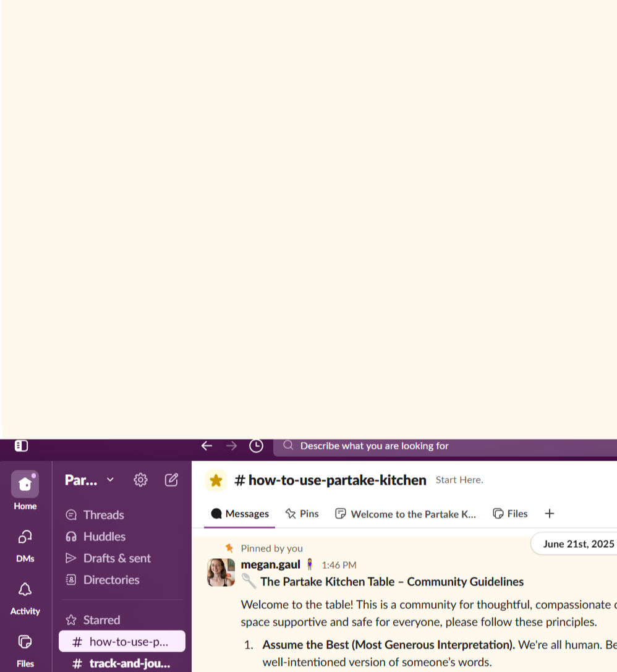Viewport: 617px width, 672px height.
Task: Go forward with the right arrow
Action: tap(231, 446)
